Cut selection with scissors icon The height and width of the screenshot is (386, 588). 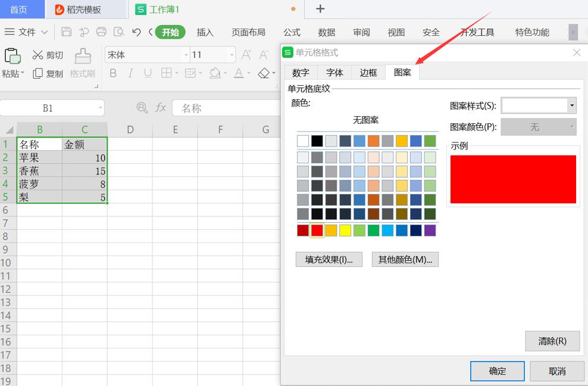[x=37, y=55]
